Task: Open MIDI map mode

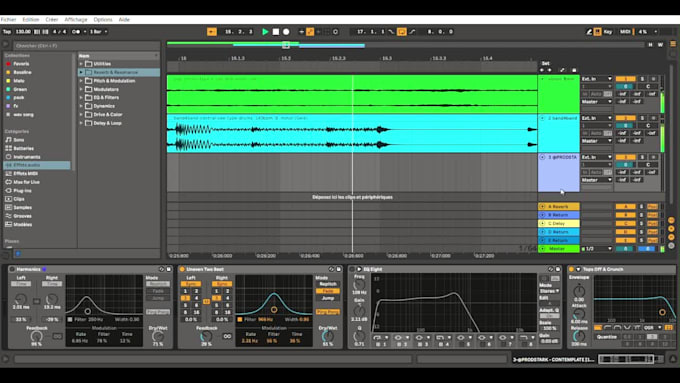Action: pos(625,32)
